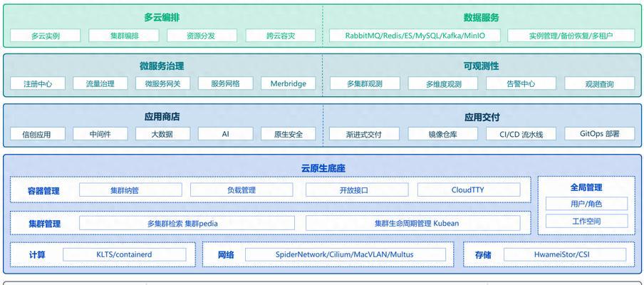
Task: Select the 原生安全 box
Action: click(x=289, y=134)
